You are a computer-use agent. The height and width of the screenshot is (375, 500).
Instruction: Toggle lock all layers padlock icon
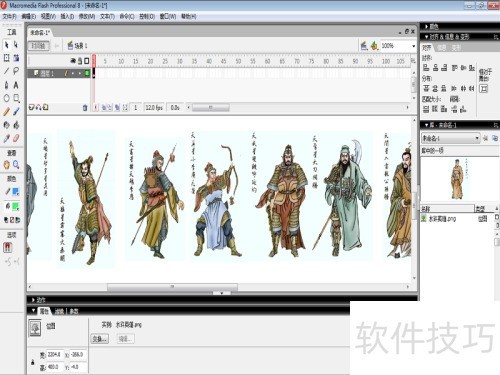pos(80,61)
